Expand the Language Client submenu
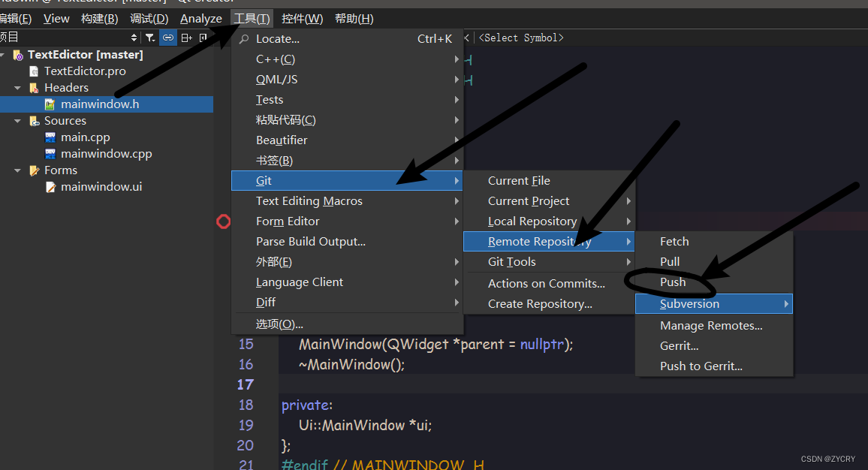 click(347, 282)
